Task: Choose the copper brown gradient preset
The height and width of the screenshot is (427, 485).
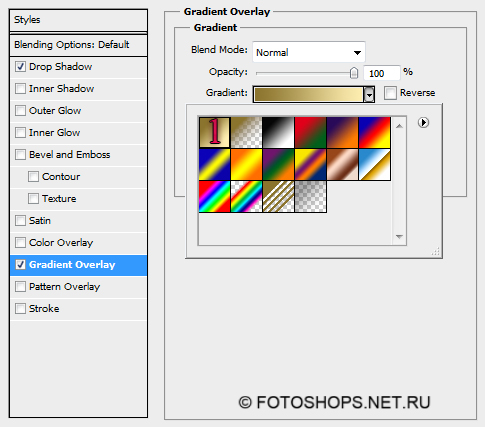Action: pos(342,165)
